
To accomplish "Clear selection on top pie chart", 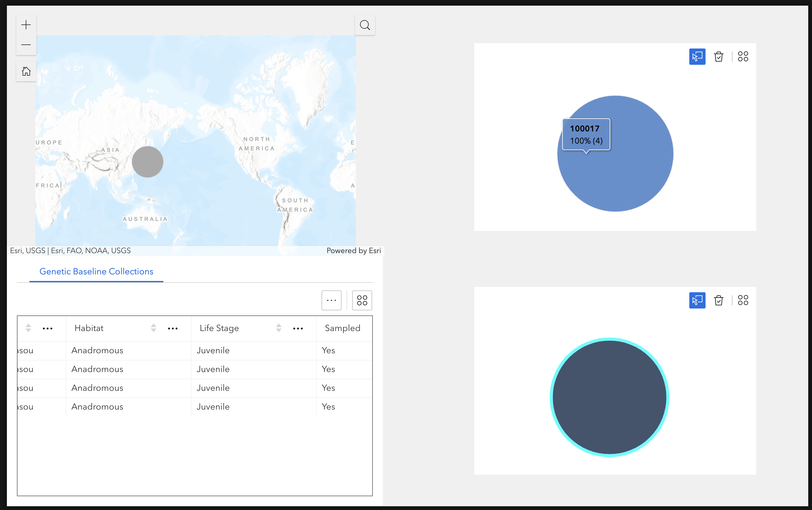I will 718,57.
